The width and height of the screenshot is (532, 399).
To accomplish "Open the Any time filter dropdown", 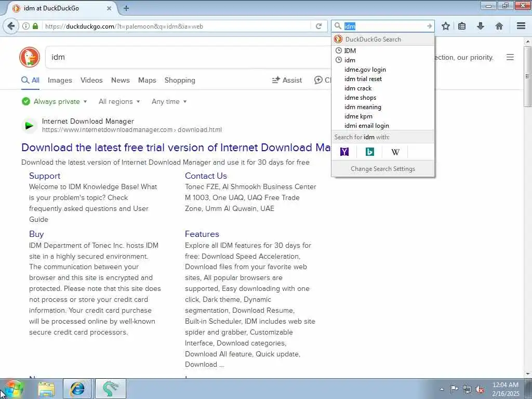I will pyautogui.click(x=169, y=101).
